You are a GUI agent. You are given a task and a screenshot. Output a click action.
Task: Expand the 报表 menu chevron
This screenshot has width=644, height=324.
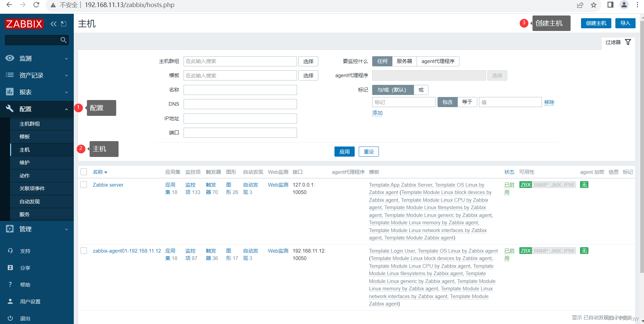66,92
